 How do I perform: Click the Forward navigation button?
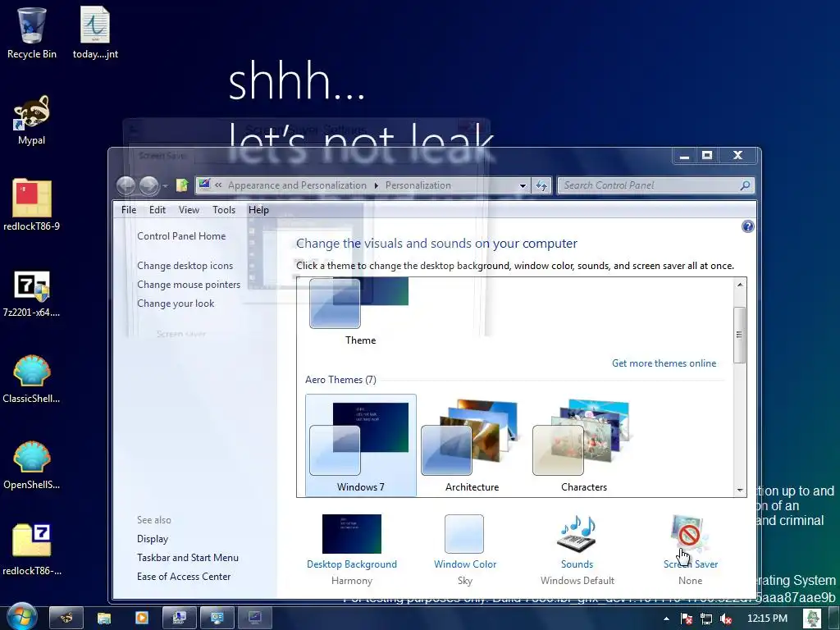(x=149, y=186)
